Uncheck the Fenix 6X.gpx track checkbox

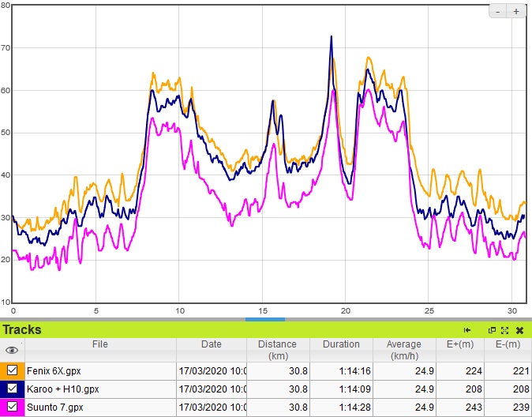(12, 370)
